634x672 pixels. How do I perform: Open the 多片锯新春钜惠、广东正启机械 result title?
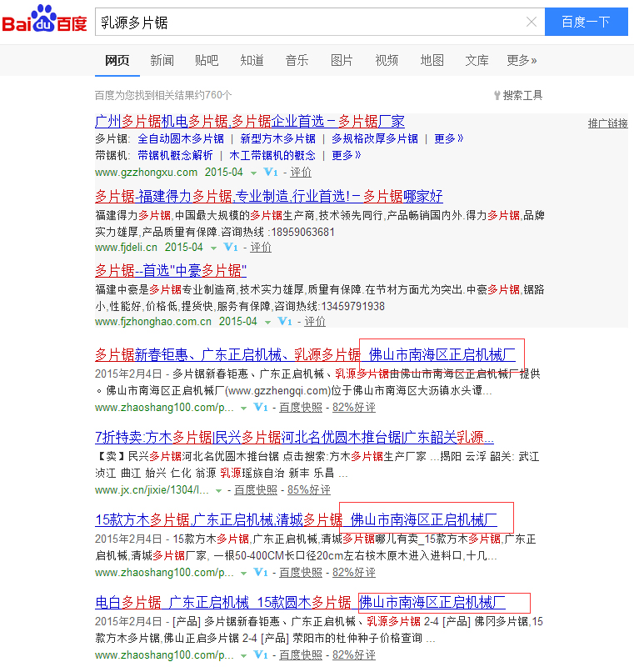pyautogui.click(x=305, y=355)
